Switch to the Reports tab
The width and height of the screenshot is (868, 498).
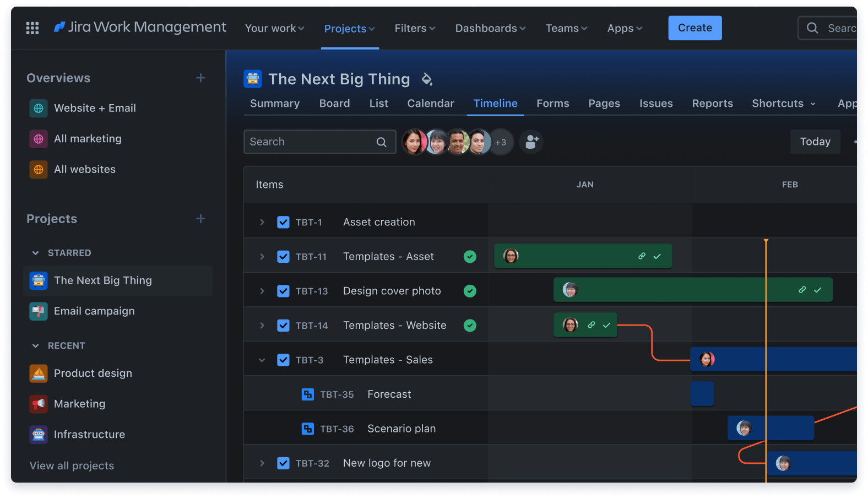[x=712, y=104]
